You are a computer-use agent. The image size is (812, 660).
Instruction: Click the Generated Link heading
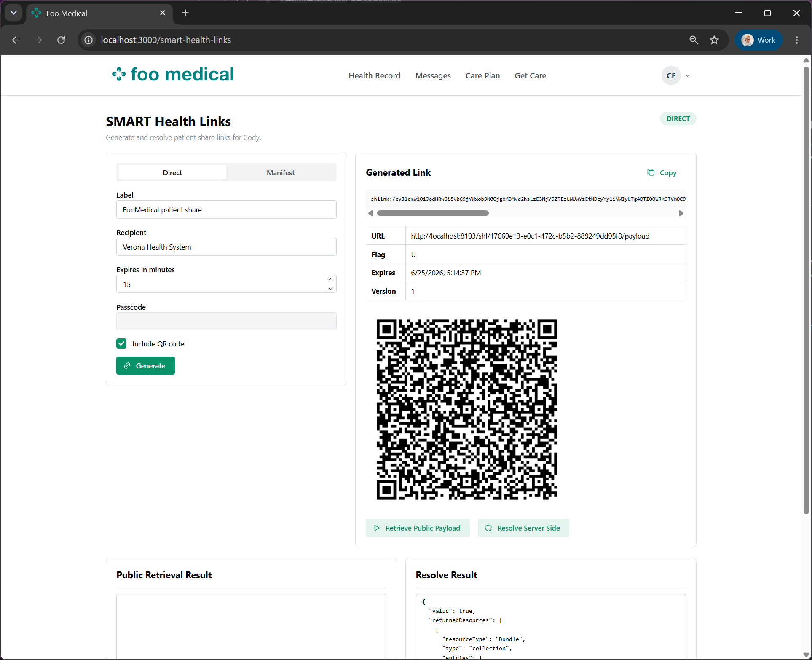point(398,173)
